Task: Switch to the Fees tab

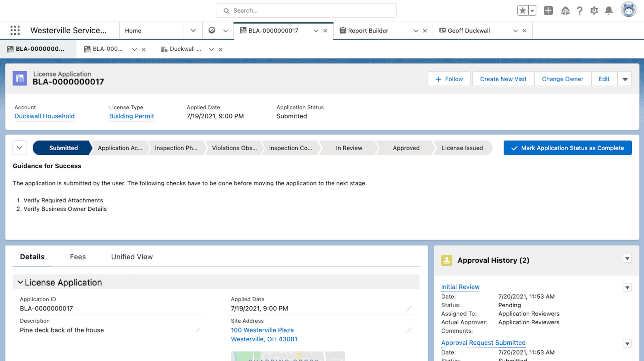Action: [x=78, y=257]
